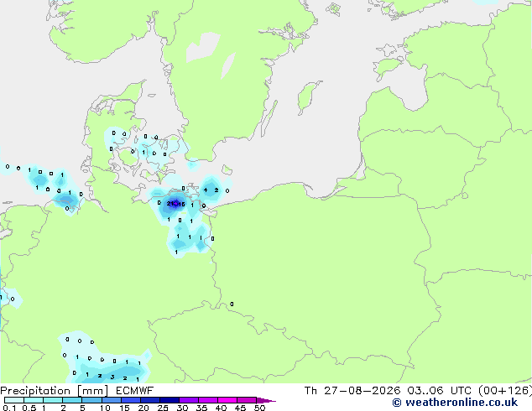Image resolution: width=532 pixels, height=411 pixels.
Task: Click the legend label "25"
Action: pos(163,408)
